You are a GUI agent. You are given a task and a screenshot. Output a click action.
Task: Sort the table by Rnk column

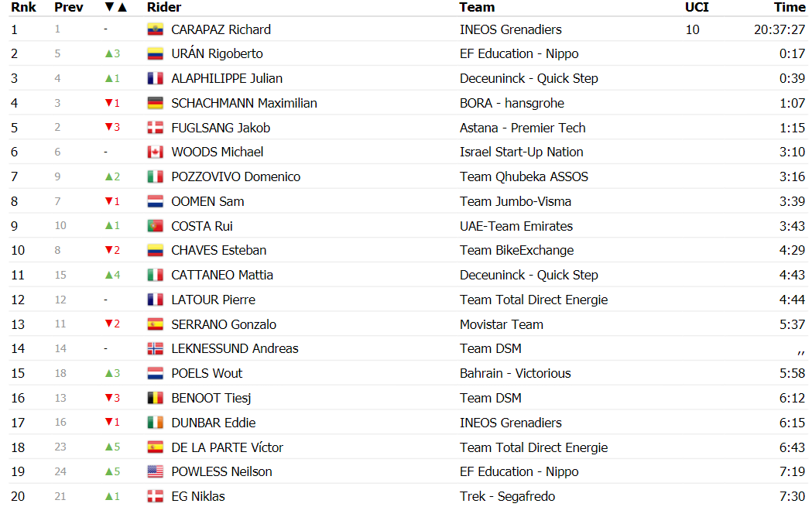tap(24, 7)
